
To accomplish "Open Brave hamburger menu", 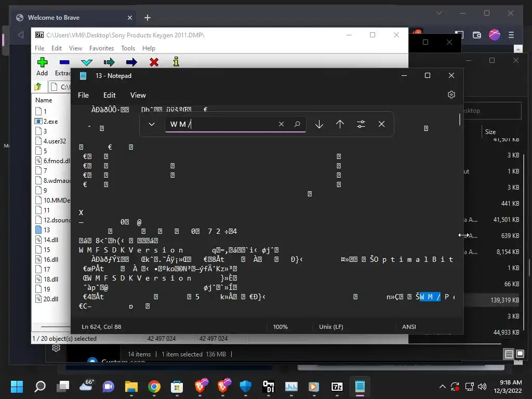I will pyautogui.click(x=511, y=35).
